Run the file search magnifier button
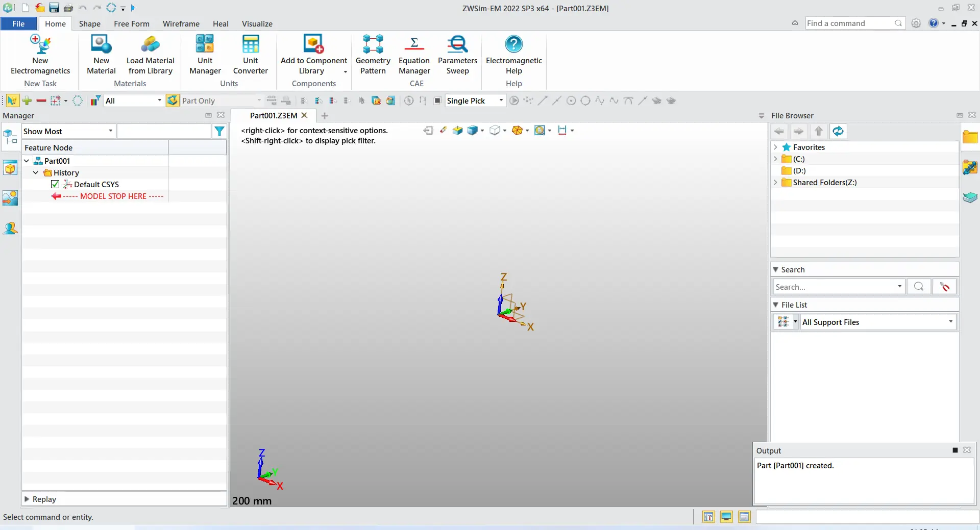 click(919, 287)
